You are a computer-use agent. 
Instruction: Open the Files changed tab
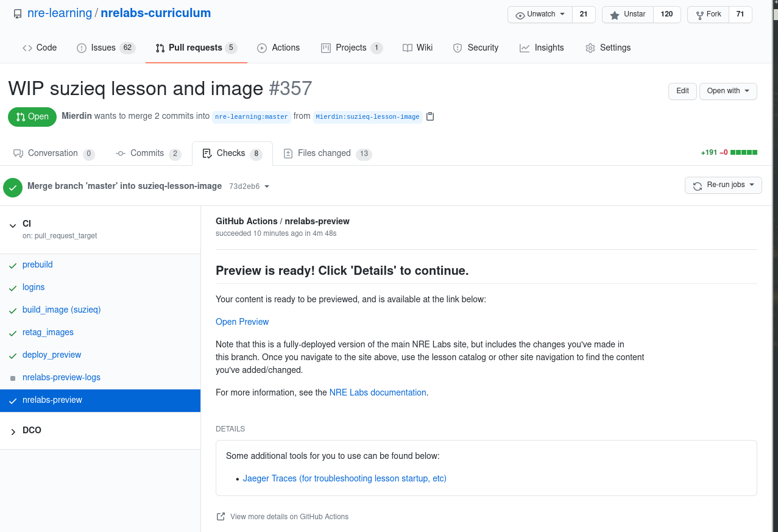[x=328, y=154]
